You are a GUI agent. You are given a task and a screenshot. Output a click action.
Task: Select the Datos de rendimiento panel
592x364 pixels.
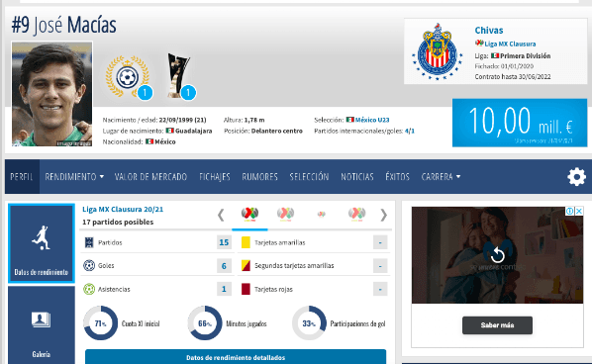tap(42, 243)
